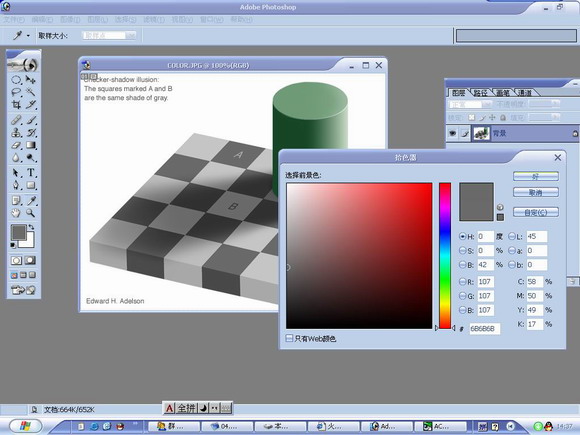The image size is (580, 435).
Task: Swap foreground and background colors
Action: (32, 226)
